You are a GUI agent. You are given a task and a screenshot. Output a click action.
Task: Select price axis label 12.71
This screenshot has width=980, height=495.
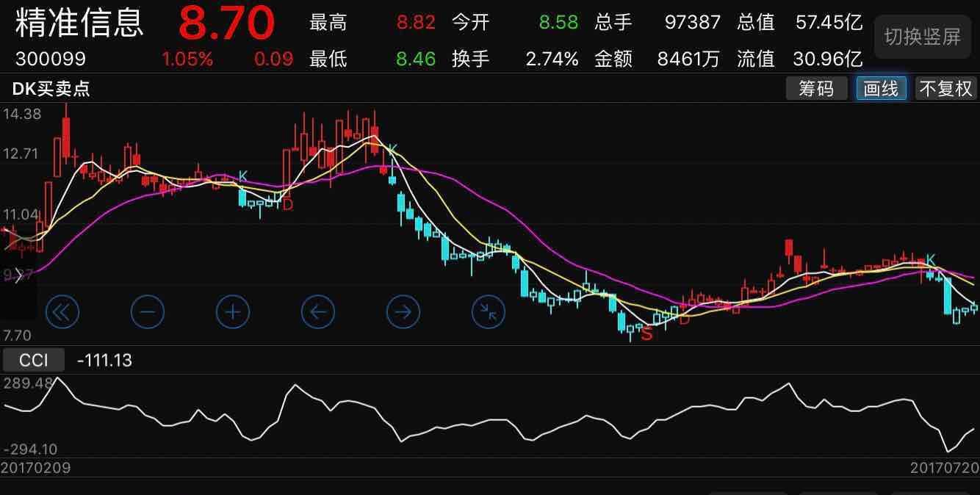[x=22, y=153]
